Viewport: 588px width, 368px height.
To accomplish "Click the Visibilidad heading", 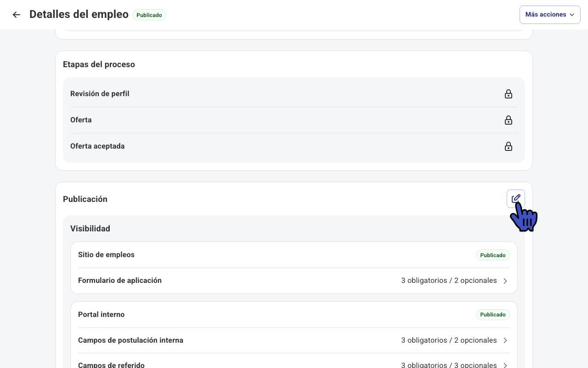I will 90,229.
